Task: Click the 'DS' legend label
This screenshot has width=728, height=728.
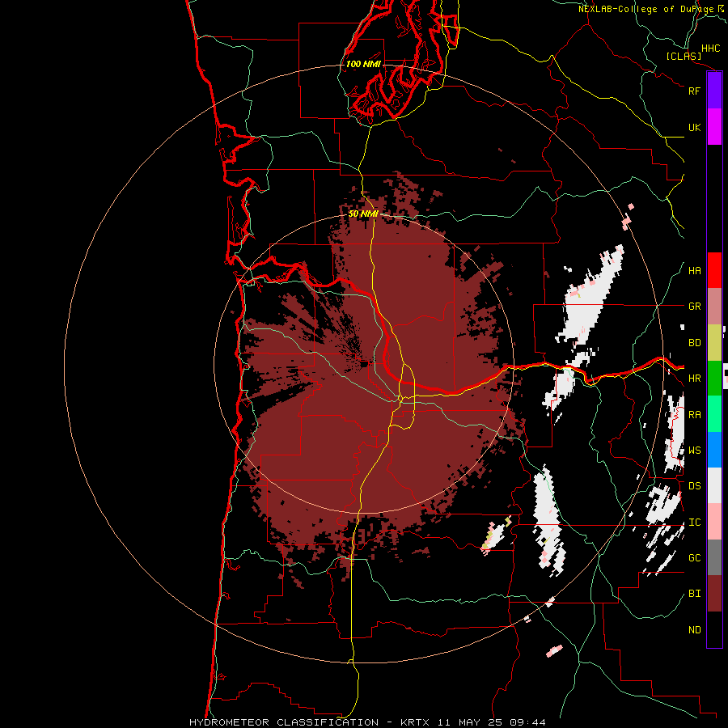Action: pyautogui.click(x=694, y=486)
